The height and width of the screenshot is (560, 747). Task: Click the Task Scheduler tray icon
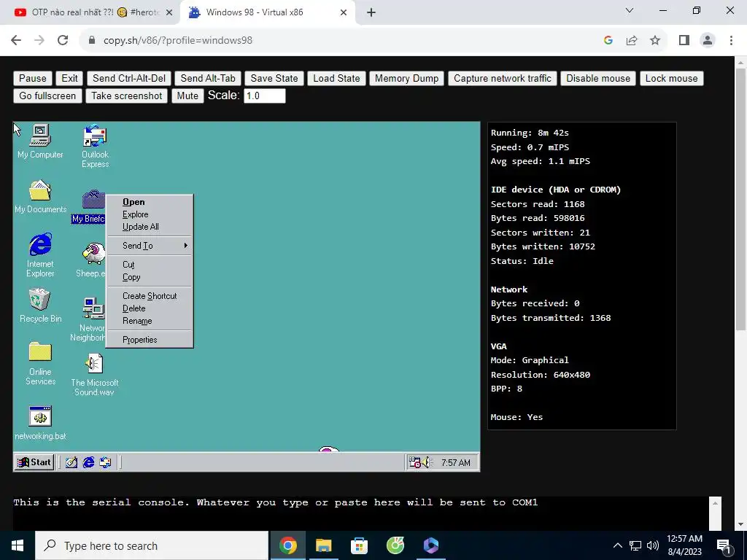tap(414, 462)
